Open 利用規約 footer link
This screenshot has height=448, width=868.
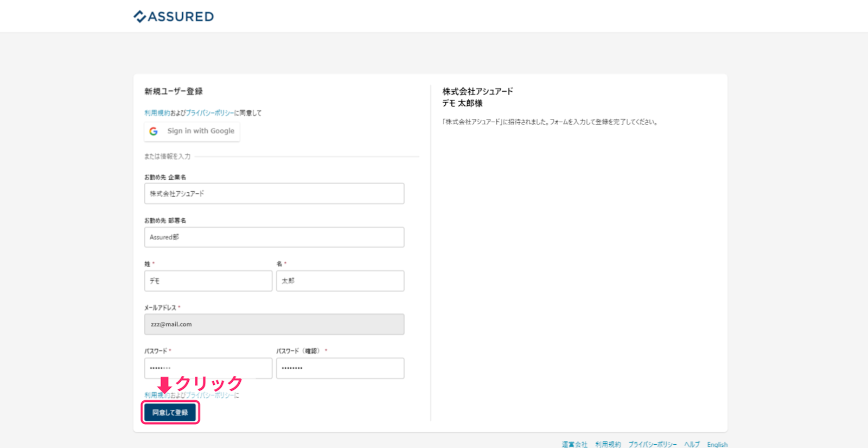coord(608,444)
